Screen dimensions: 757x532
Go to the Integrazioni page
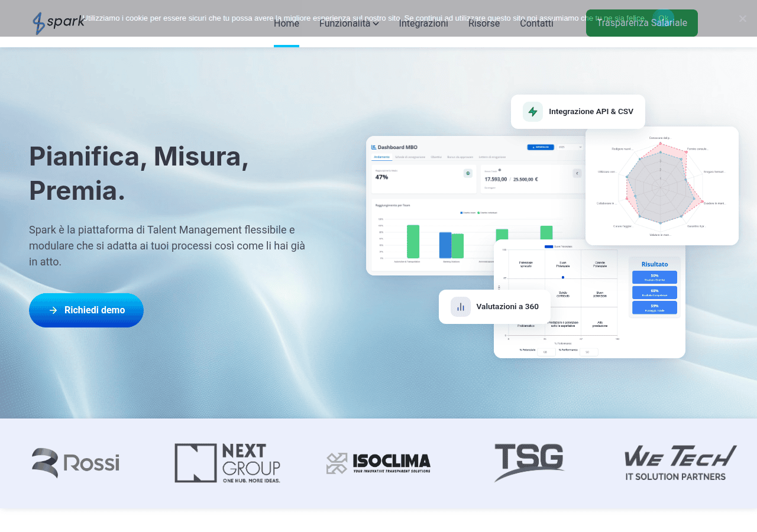423,24
